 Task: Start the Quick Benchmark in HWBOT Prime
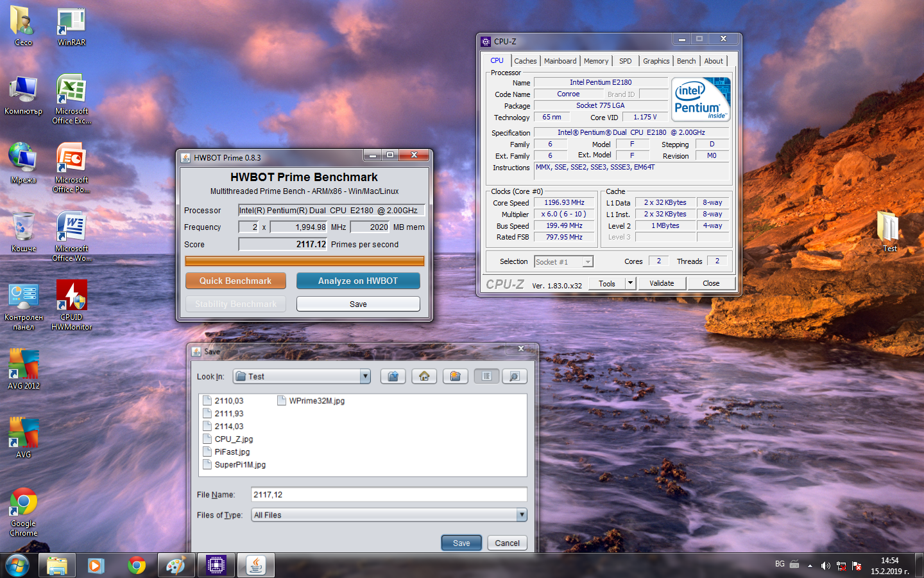point(235,281)
